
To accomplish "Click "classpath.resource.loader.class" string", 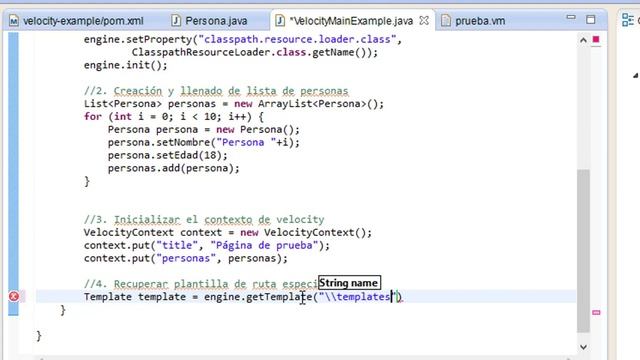I will pos(297,40).
